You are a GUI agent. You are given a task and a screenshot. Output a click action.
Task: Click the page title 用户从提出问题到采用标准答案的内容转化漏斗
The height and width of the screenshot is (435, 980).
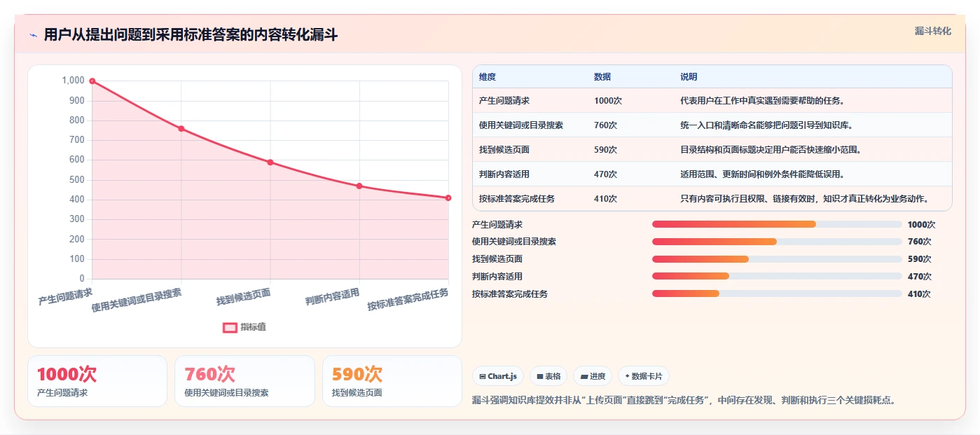[x=191, y=34]
